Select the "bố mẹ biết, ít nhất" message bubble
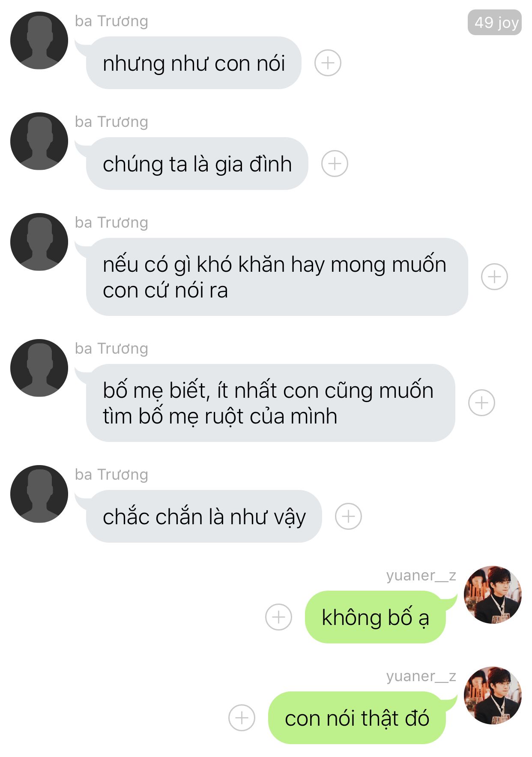The image size is (532, 757). tap(270, 403)
